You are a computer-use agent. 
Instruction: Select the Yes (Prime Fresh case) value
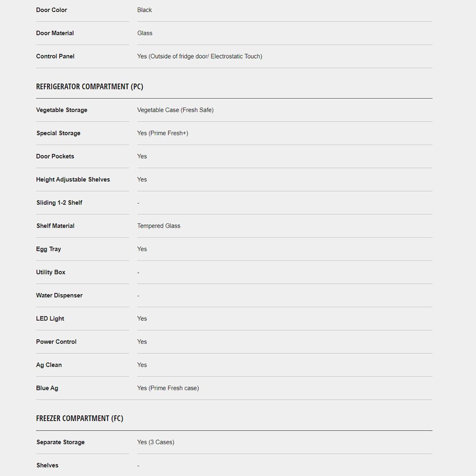(x=168, y=388)
